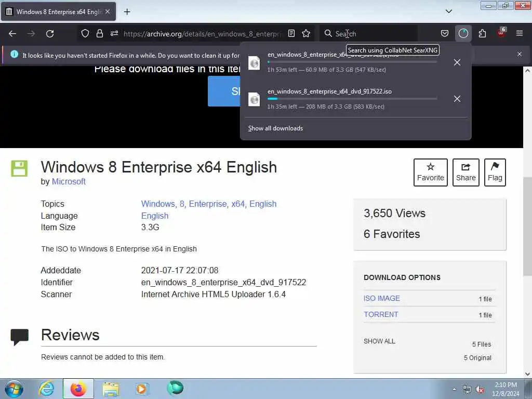Open the Windows Start button
The image size is (532, 399).
[x=14, y=389]
